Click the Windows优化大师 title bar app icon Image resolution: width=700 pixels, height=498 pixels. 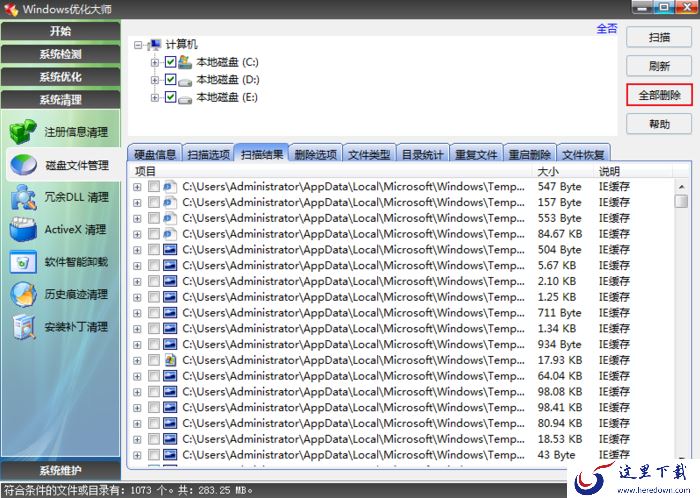[x=11, y=9]
